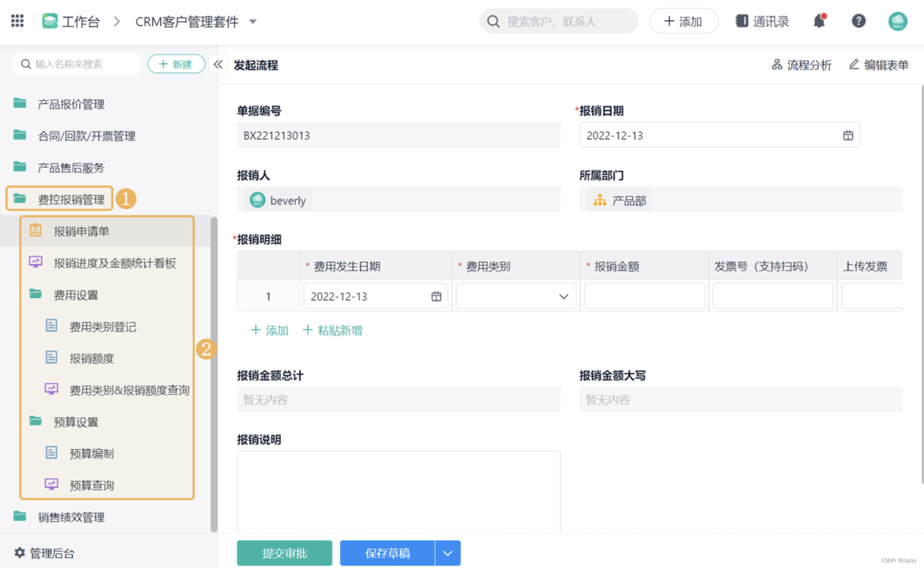Click the 流程分析 icon link
Viewport: 924px width, 568px height.
click(x=777, y=65)
